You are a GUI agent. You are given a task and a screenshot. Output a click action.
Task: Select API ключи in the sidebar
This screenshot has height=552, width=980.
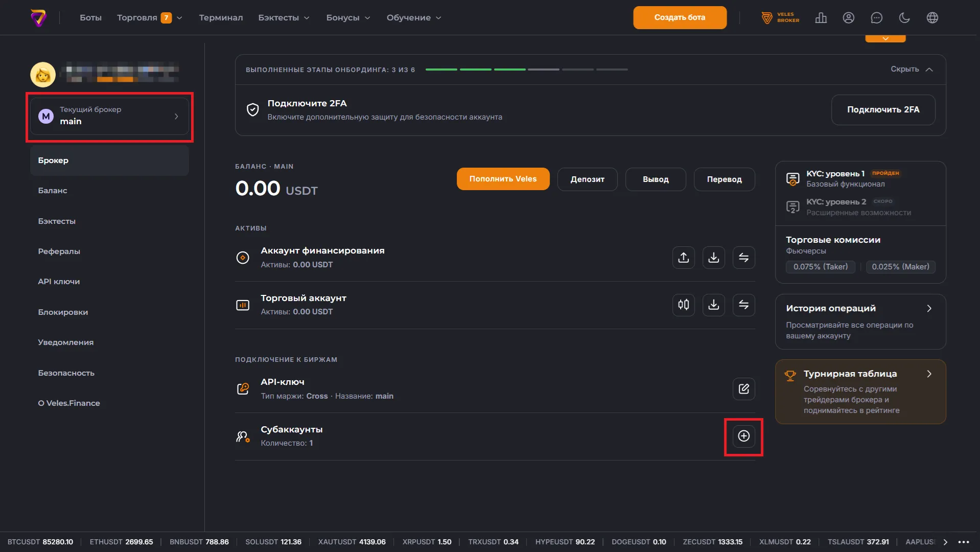109,282
